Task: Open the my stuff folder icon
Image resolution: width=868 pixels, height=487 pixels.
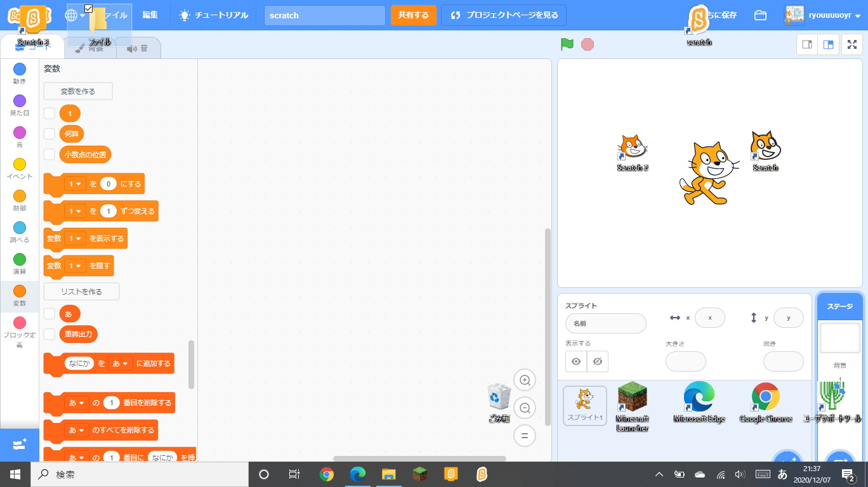Action: click(760, 15)
